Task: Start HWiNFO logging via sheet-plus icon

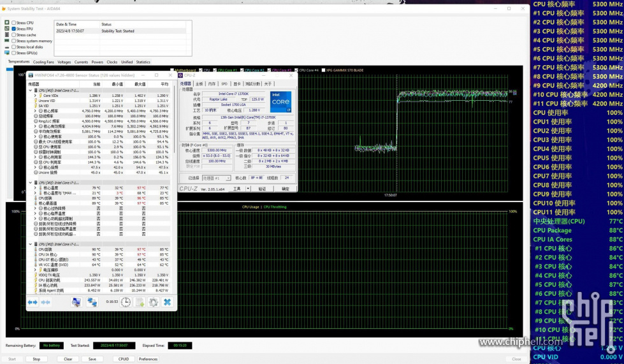Action: click(x=140, y=302)
